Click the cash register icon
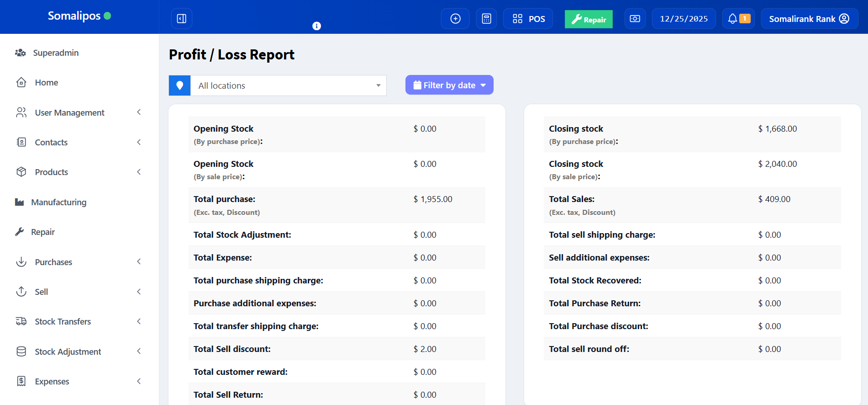This screenshot has height=405, width=868. click(x=635, y=19)
